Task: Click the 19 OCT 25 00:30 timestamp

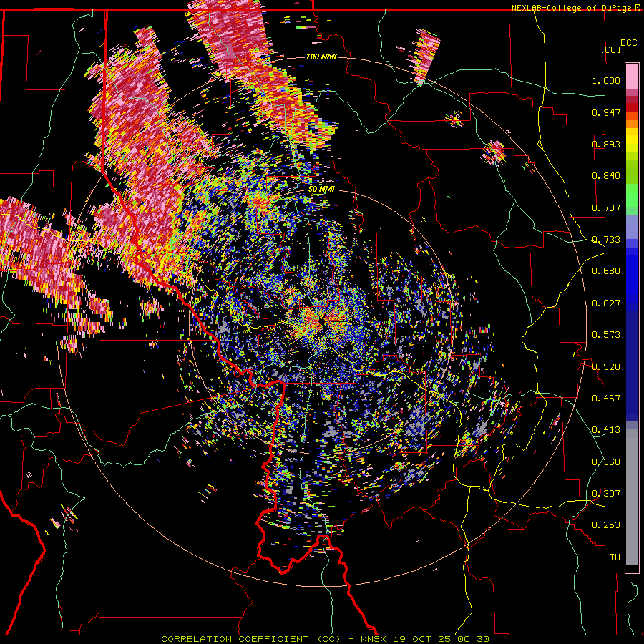Action: click(441, 639)
